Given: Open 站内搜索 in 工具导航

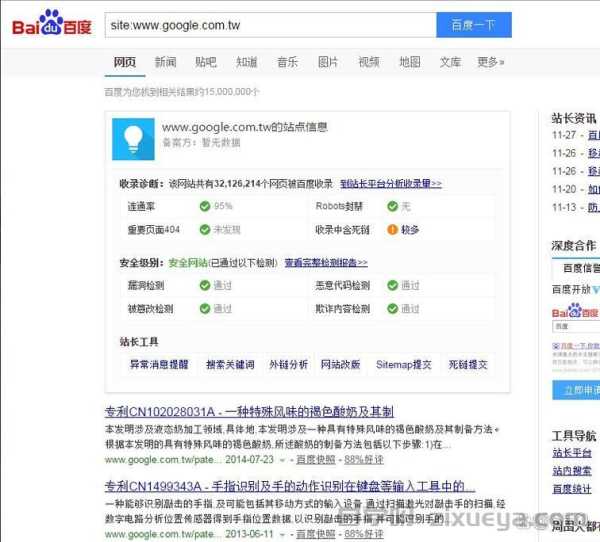Looking at the screenshot, I should click(x=572, y=471).
